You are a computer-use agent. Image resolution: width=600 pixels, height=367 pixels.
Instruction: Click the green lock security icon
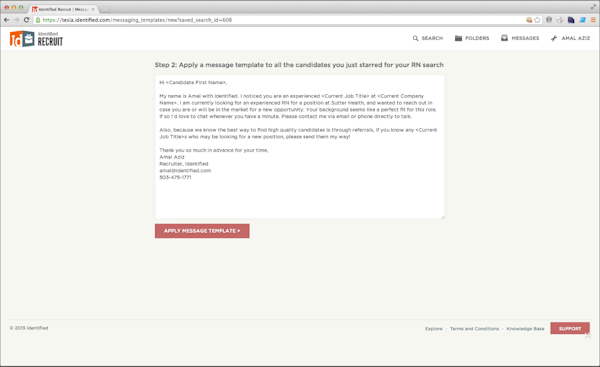coord(38,20)
